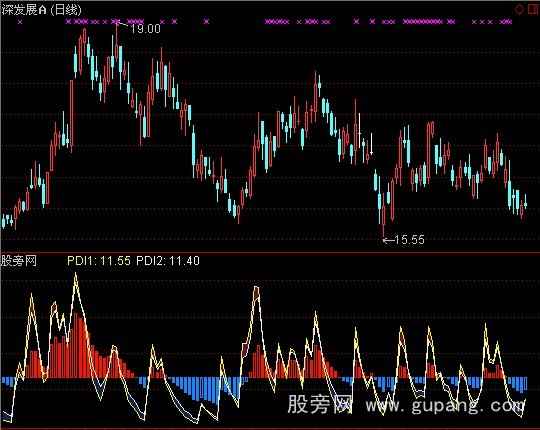Click the first candlestick at chart left edge

[3, 221]
